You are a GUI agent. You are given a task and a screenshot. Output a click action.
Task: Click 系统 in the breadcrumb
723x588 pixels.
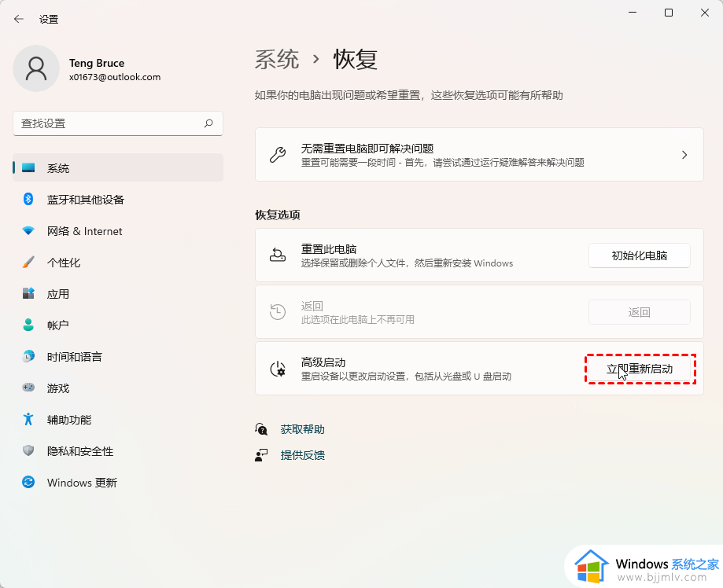(277, 60)
